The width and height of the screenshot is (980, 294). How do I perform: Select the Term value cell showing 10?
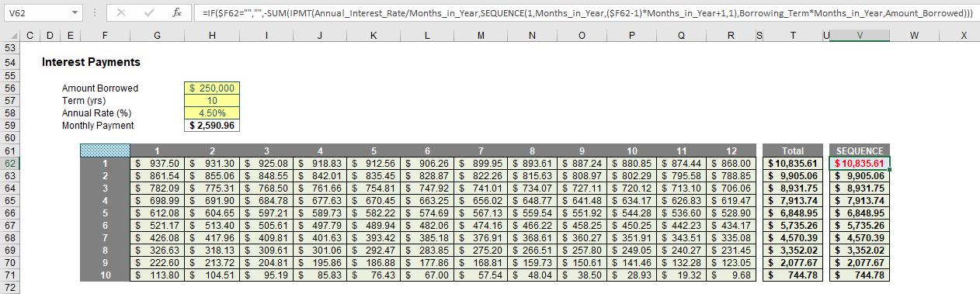(x=212, y=101)
